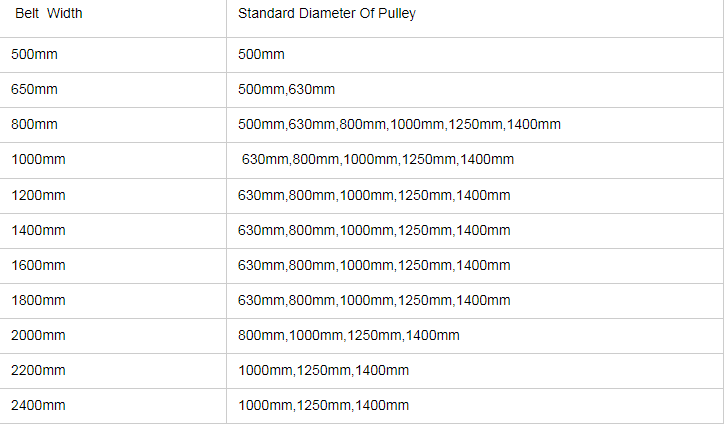The width and height of the screenshot is (726, 440).
Task: Select the 1800mm belt width cell
Action: [113, 301]
